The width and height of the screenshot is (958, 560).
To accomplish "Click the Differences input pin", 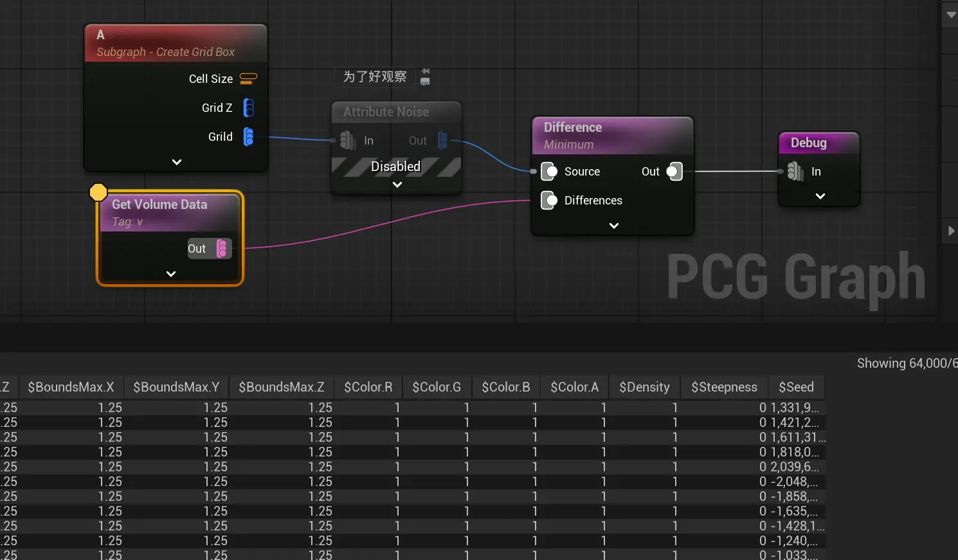I will coord(550,201).
